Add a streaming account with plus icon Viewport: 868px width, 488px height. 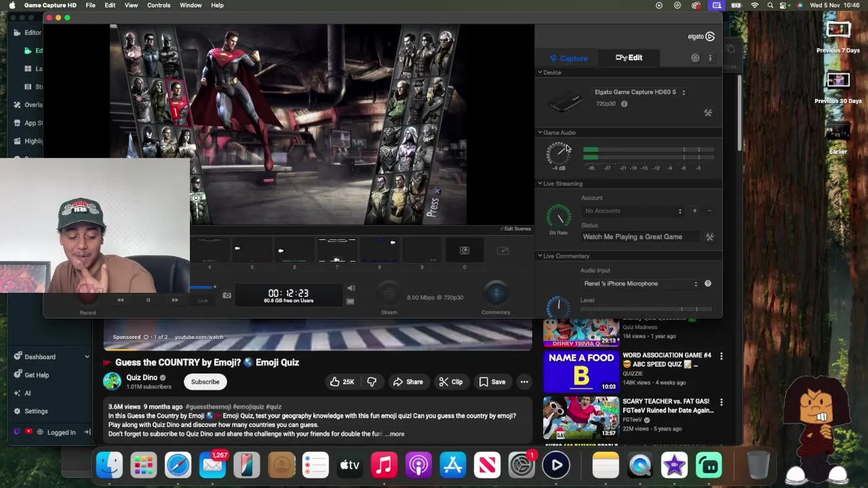point(694,211)
